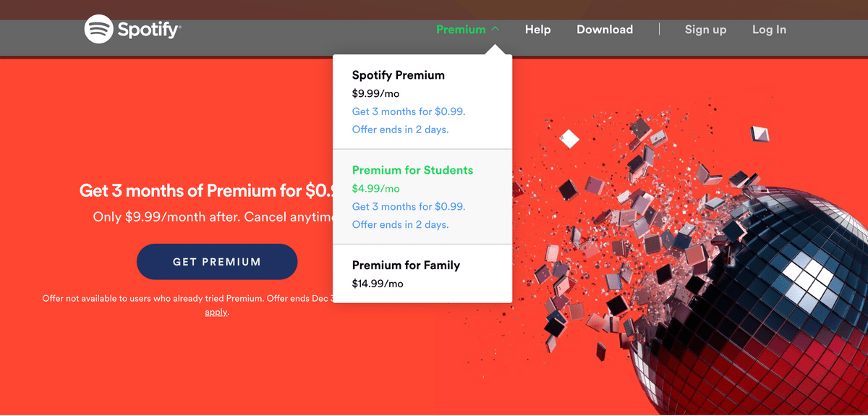The width and height of the screenshot is (868, 416).
Task: Collapse the Premium menu using its chevron
Action: point(495,30)
